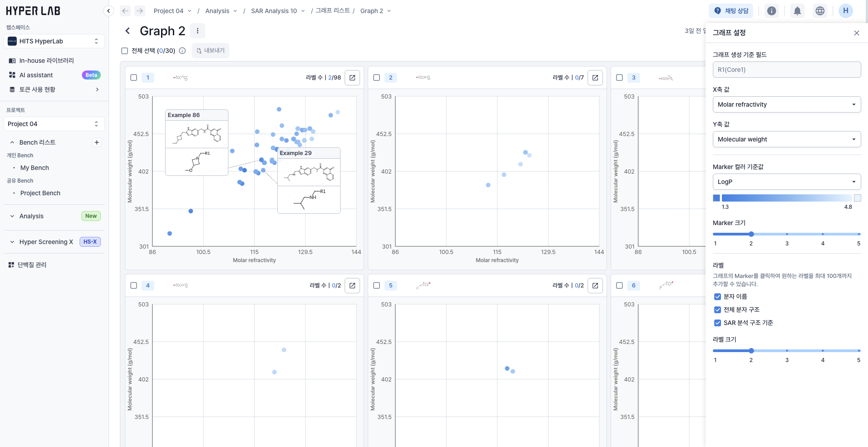
Task: Add a new Bench with plus icon
Action: click(x=97, y=142)
